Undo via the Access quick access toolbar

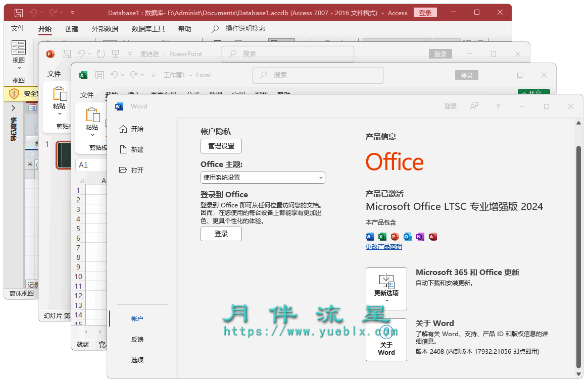click(x=33, y=13)
